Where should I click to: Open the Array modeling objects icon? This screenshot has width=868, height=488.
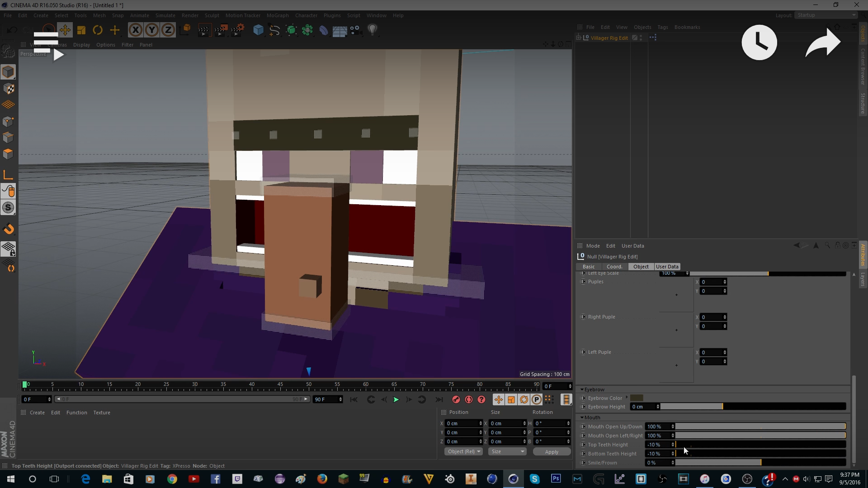[307, 30]
